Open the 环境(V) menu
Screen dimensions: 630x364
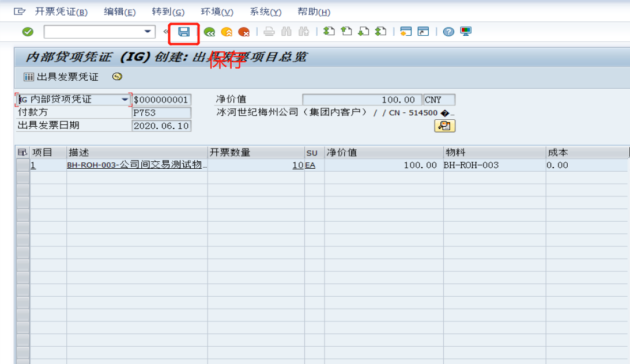217,12
